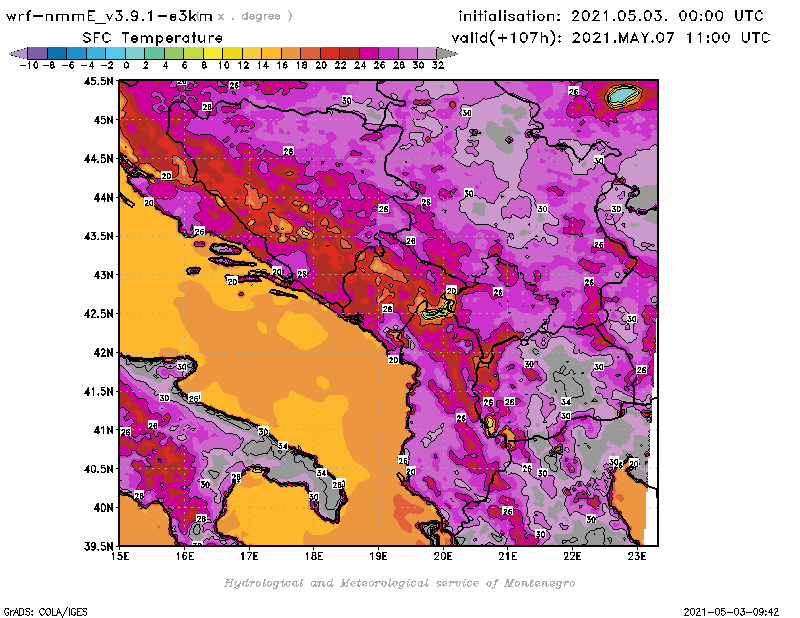Click the "40.5N" latitude label
The width and height of the screenshot is (800, 618).
(x=98, y=468)
